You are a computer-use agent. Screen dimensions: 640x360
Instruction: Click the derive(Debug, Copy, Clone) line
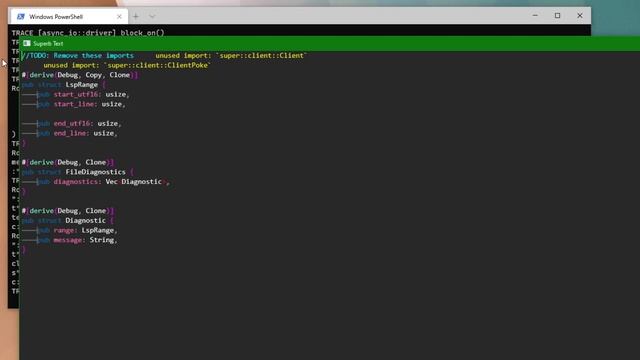point(80,75)
